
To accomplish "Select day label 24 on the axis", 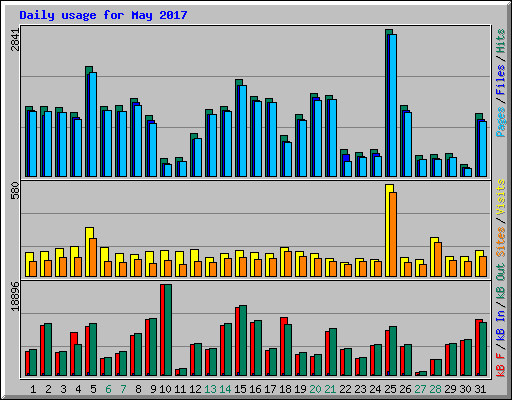I will click(x=375, y=389).
